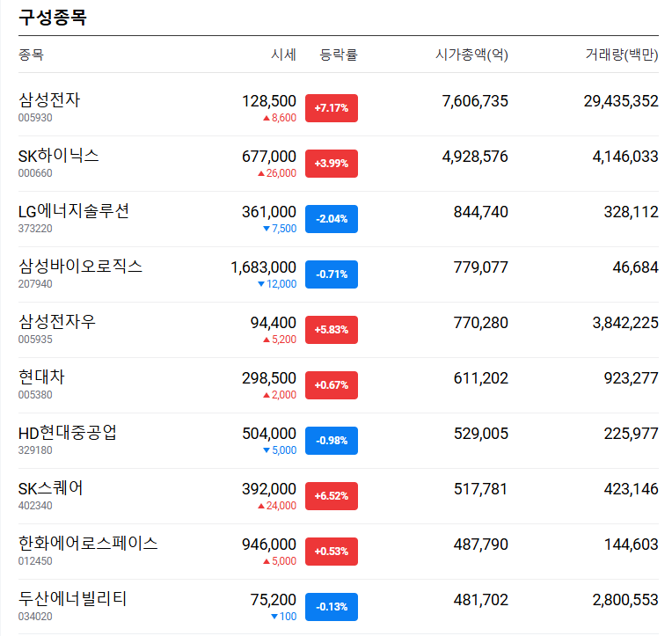This screenshot has height=636, width=672.
Task: Click the 779,077 market cap cell
Action: point(481,267)
